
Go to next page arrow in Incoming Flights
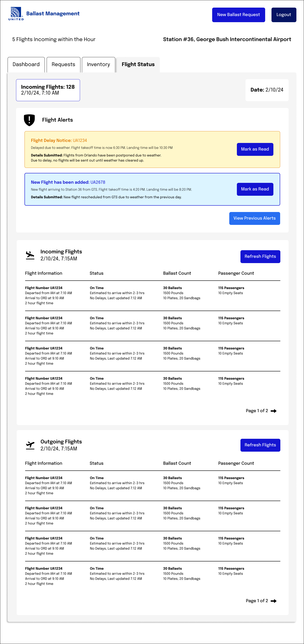point(274,411)
